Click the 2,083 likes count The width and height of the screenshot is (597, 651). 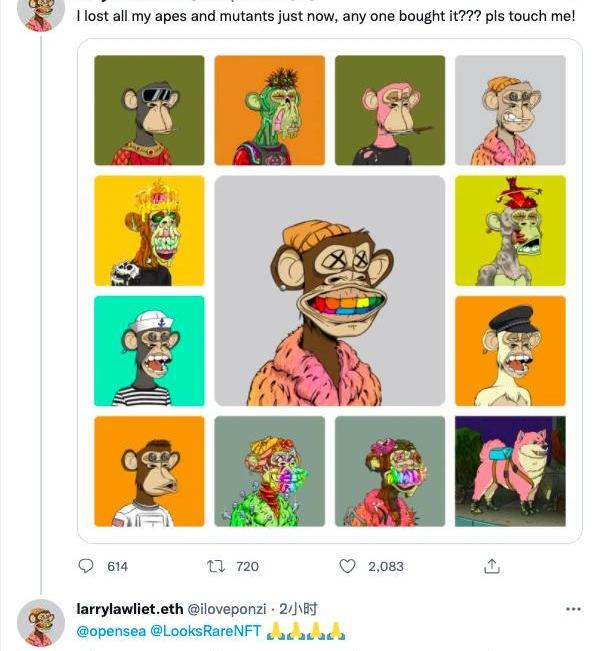386,566
